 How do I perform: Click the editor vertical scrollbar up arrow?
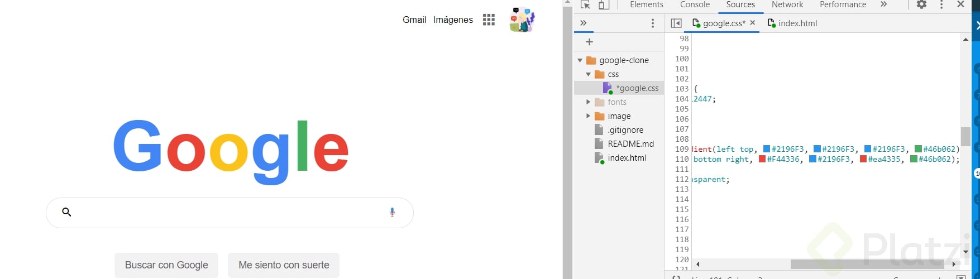click(x=965, y=39)
